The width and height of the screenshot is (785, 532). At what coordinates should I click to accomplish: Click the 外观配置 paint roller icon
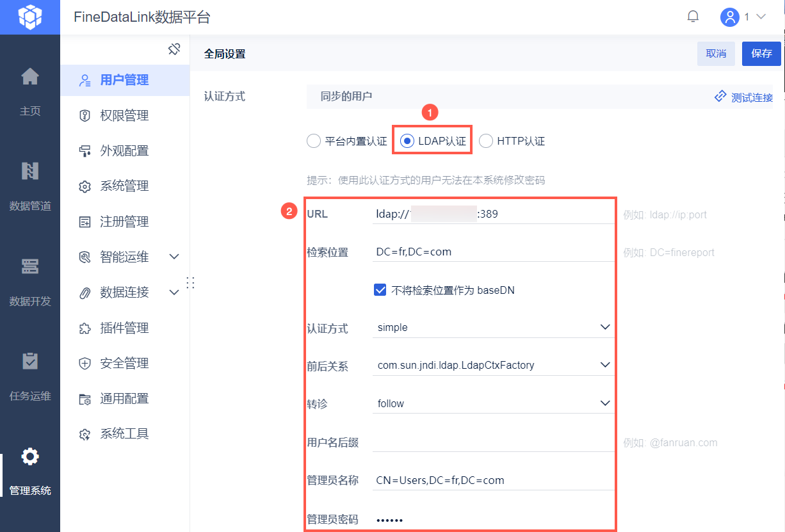pos(85,151)
